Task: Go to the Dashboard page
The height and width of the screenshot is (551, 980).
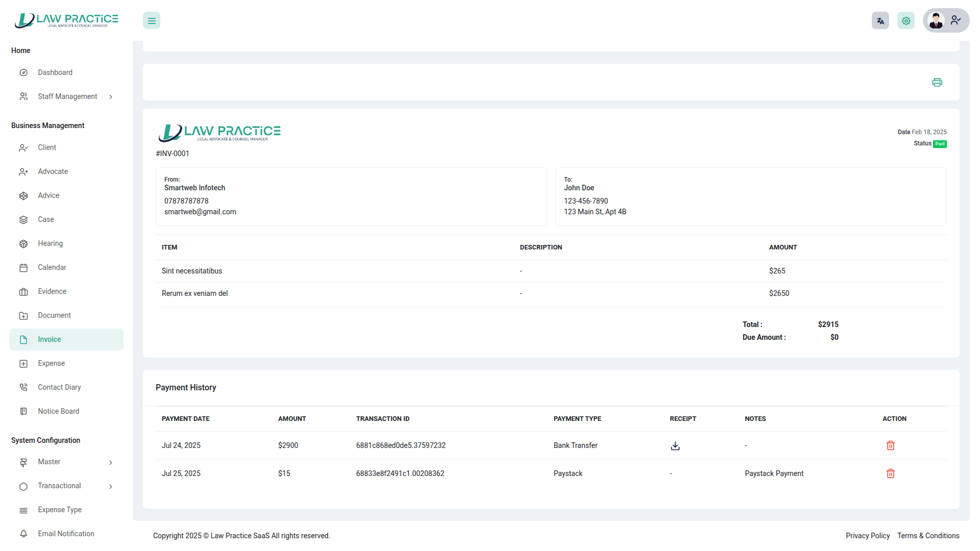Action: (55, 72)
